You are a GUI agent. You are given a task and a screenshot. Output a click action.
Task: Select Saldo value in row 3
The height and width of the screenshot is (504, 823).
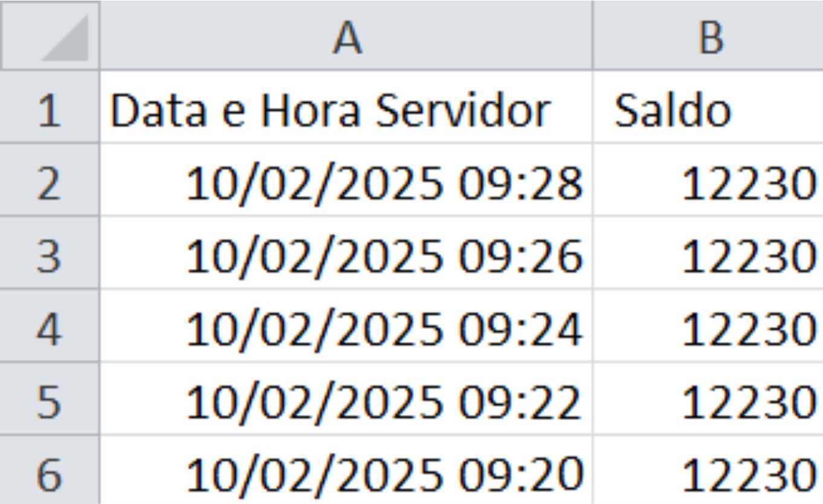(708, 253)
